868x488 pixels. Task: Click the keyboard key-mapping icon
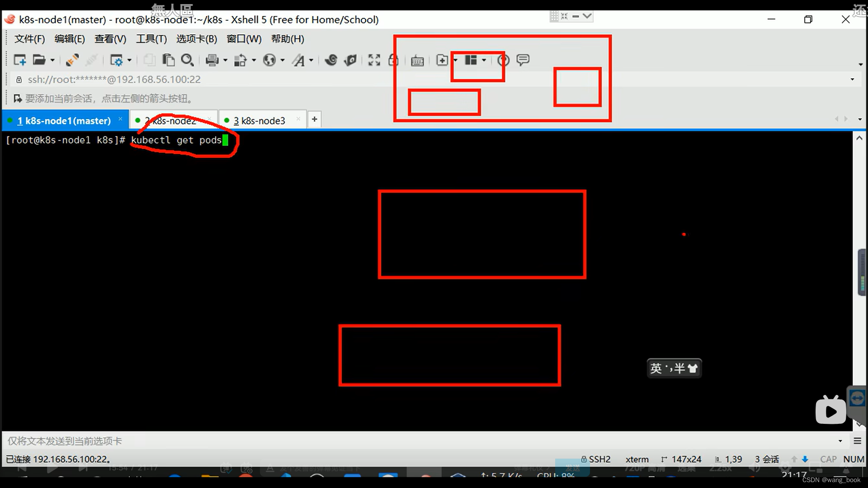[417, 61]
